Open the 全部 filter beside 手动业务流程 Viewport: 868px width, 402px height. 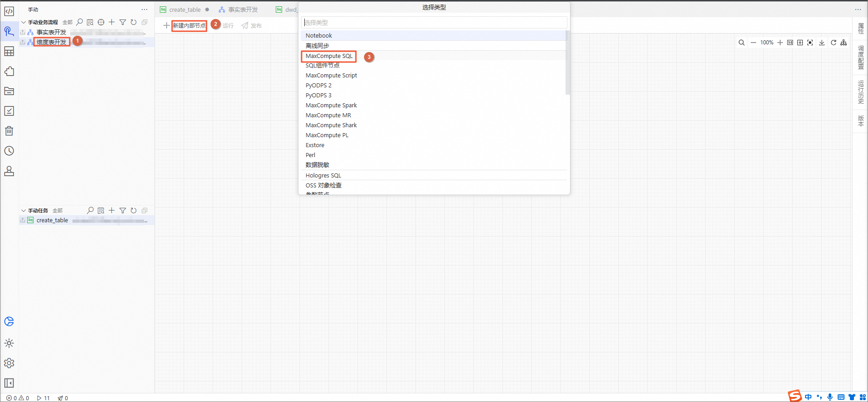coord(67,22)
